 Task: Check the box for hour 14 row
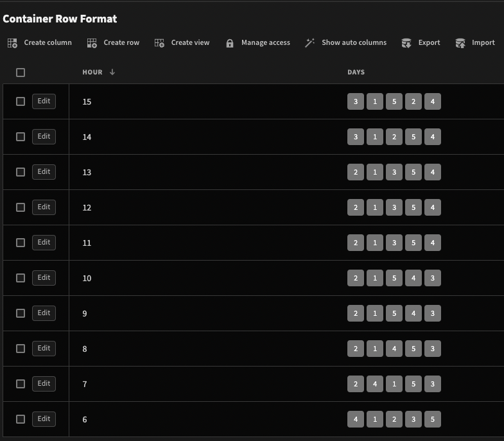[21, 137]
